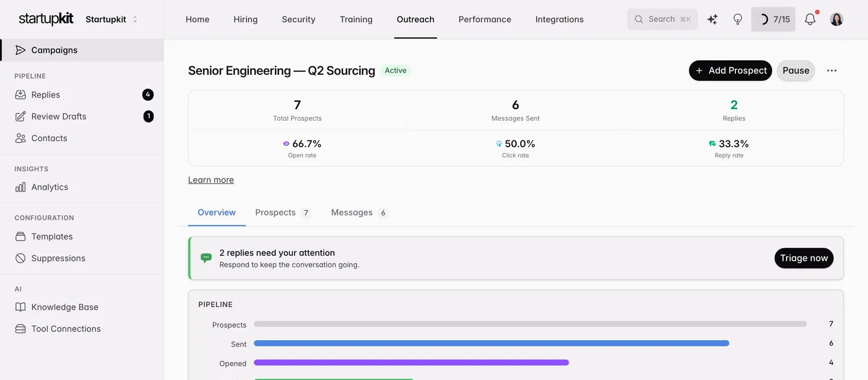Image resolution: width=868 pixels, height=380 pixels.
Task: Open the user profile avatar
Action: [x=837, y=19]
